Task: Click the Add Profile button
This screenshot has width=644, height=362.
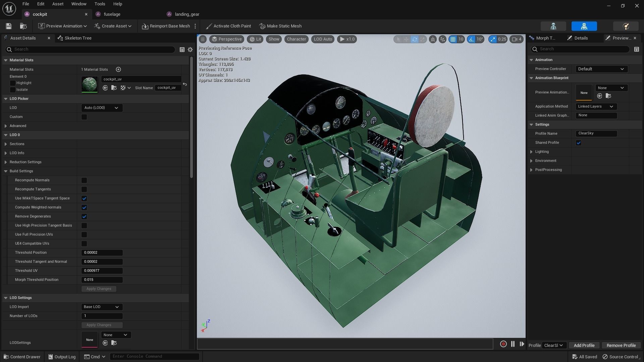Action: pyautogui.click(x=584, y=345)
